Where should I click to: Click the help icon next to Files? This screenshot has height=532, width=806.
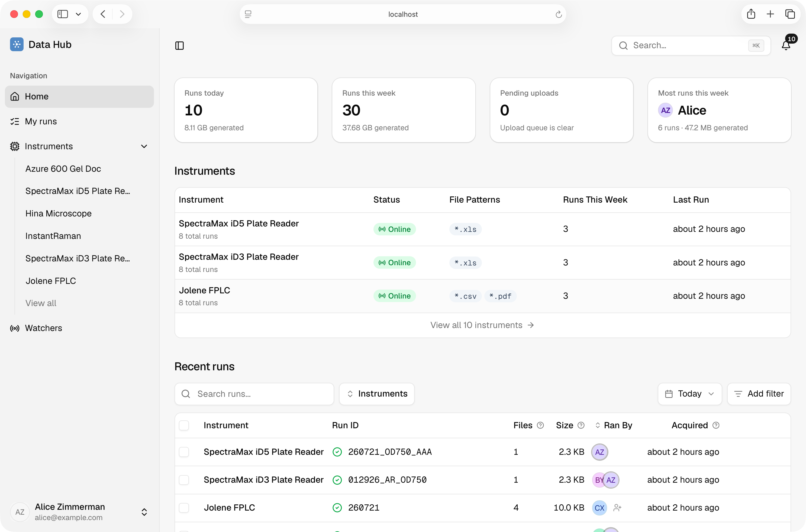[x=541, y=426]
